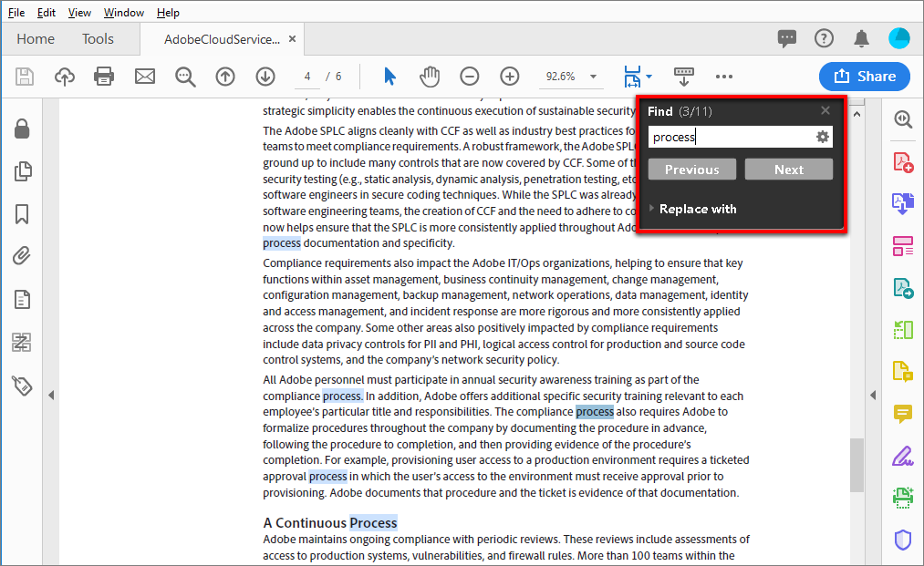Select the AdobeCloudService document tab
This screenshot has height=566, width=924.
222,39
